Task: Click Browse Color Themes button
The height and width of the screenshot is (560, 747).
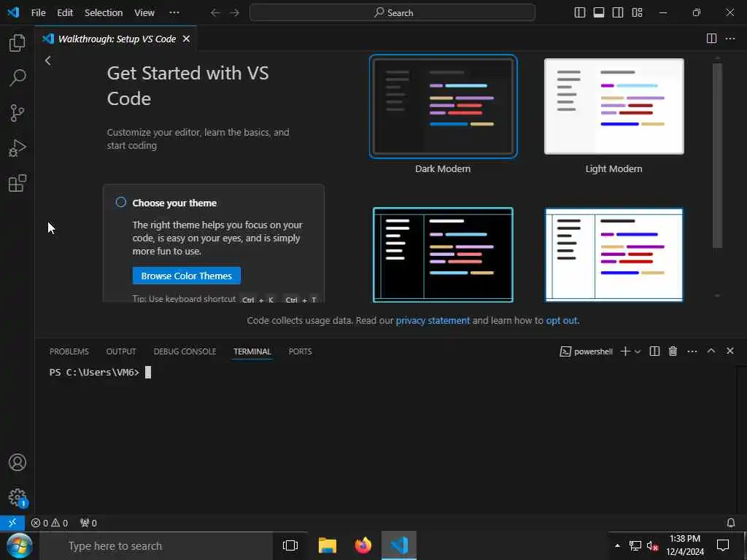Action: point(186,276)
